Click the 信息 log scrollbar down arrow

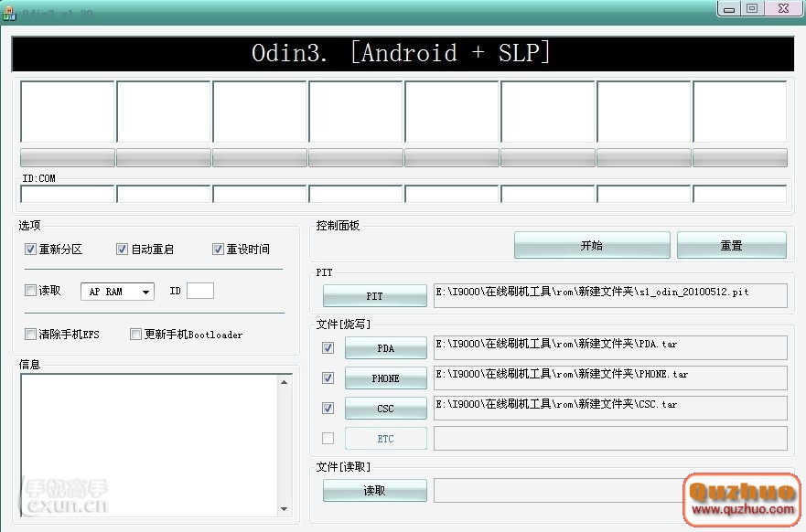[284, 509]
